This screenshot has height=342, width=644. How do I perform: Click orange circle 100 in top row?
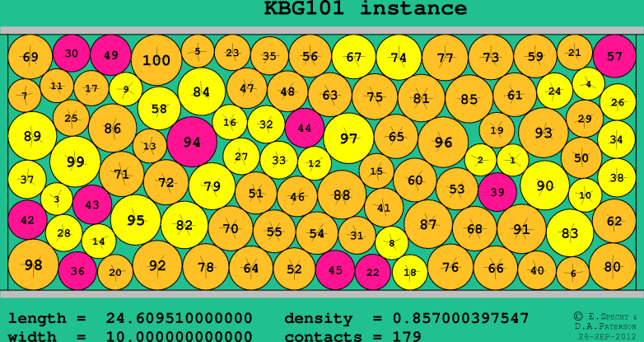pyautogui.click(x=156, y=60)
